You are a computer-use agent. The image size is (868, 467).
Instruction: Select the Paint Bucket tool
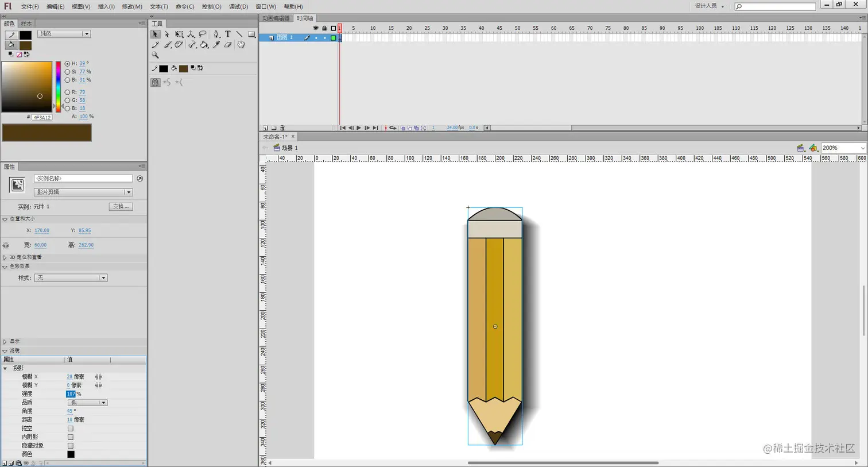tap(204, 45)
